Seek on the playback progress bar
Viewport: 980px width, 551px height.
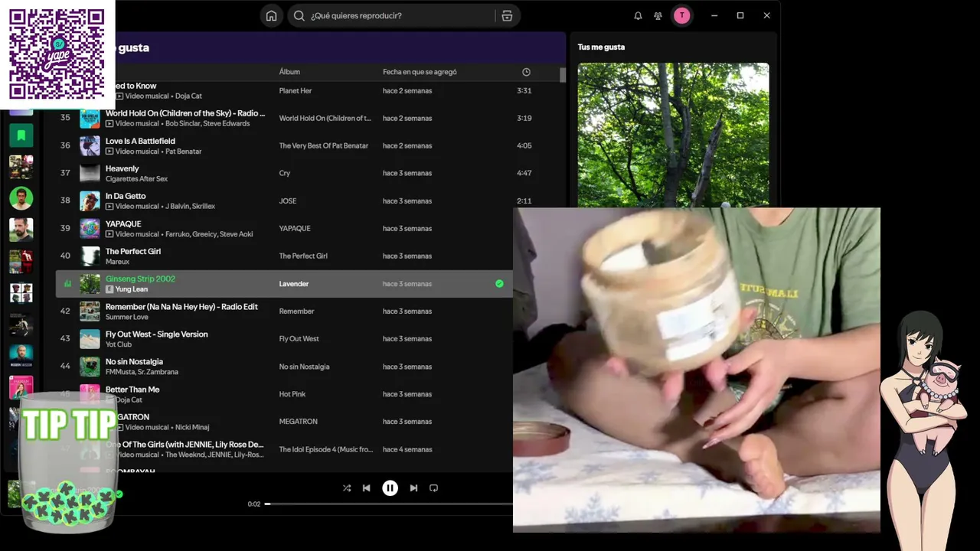389,504
